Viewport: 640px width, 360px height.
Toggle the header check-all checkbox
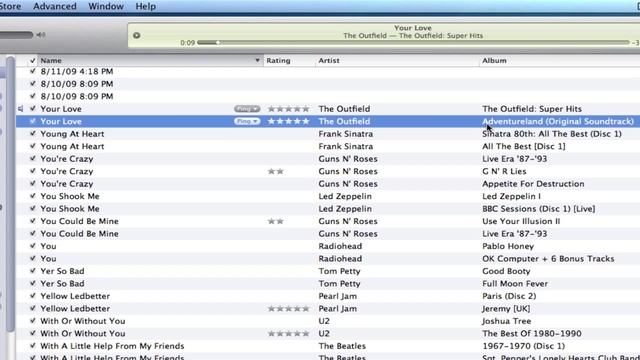click(33, 61)
